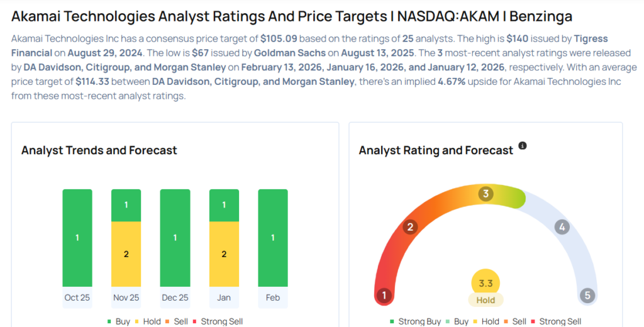644x327 pixels.
Task: Toggle Buy legend in Analyst Trends chart
Action: (118, 321)
